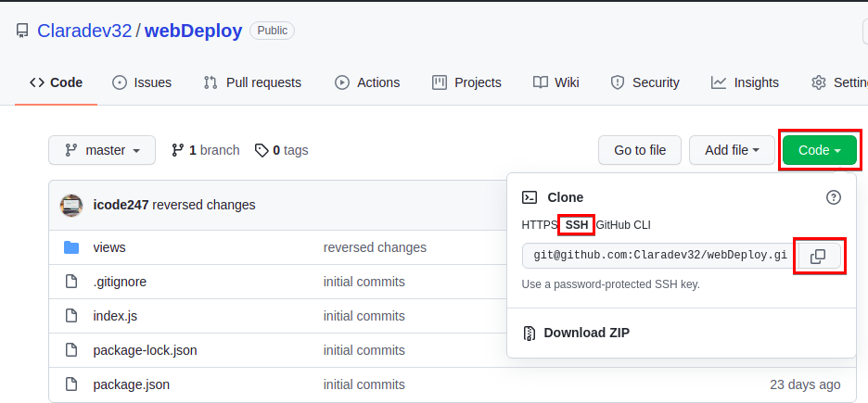Select the HTTPS clone option
This screenshot has width=868, height=403.
tap(540, 225)
